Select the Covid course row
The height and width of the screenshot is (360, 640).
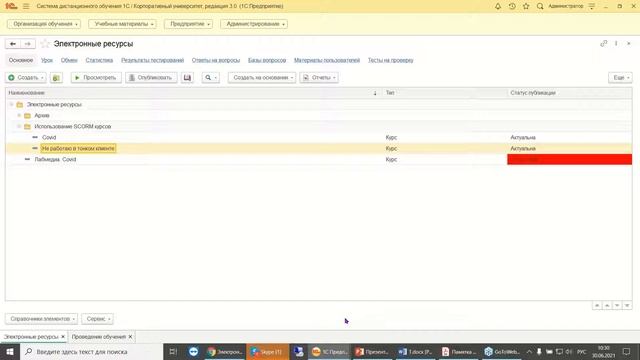(x=318, y=138)
